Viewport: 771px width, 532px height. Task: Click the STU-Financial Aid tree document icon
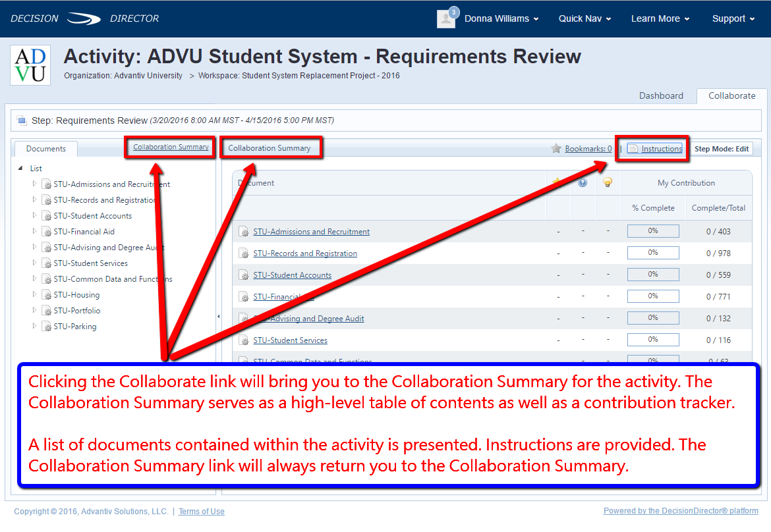[47, 231]
